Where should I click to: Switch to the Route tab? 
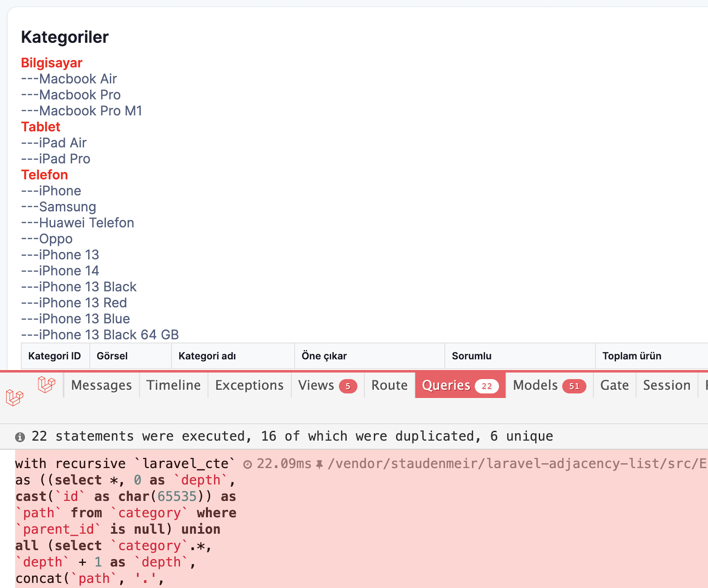[x=389, y=385]
